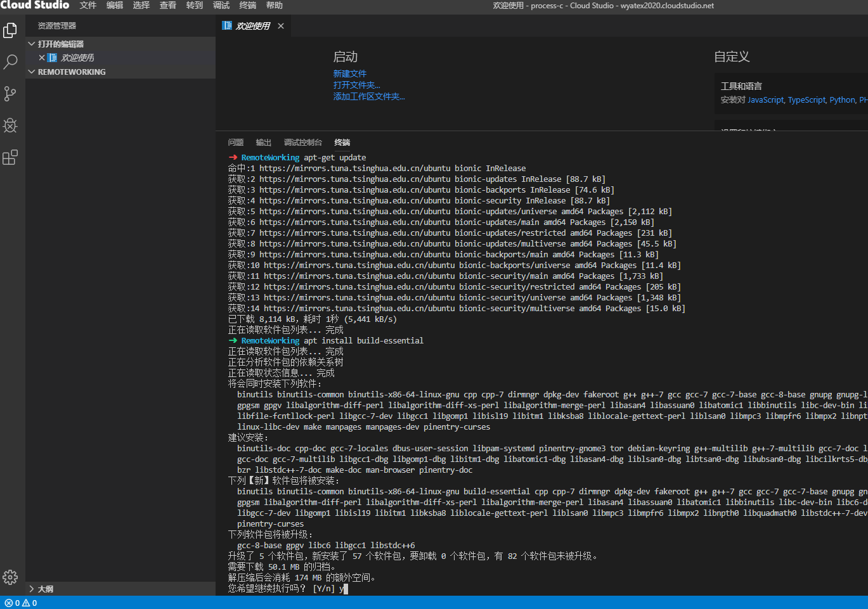The image size is (868, 609).
Task: Click the errors and warnings status indicator
Action: point(21,603)
